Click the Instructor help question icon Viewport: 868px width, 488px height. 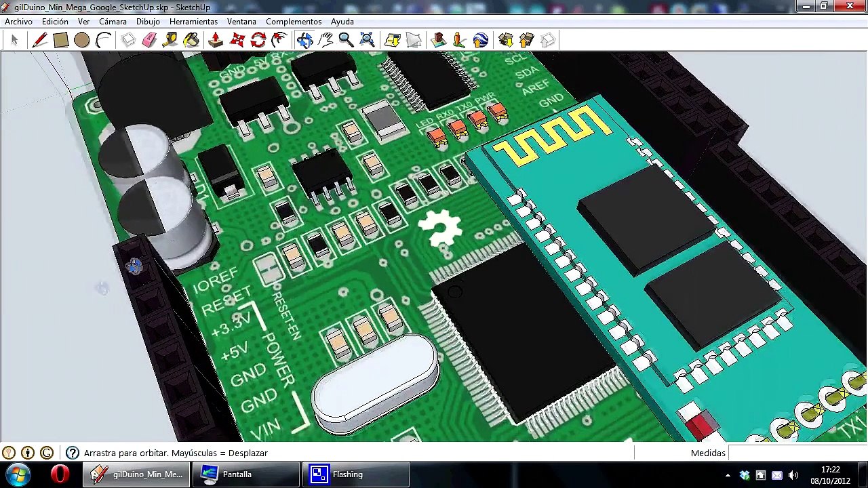coord(73,453)
